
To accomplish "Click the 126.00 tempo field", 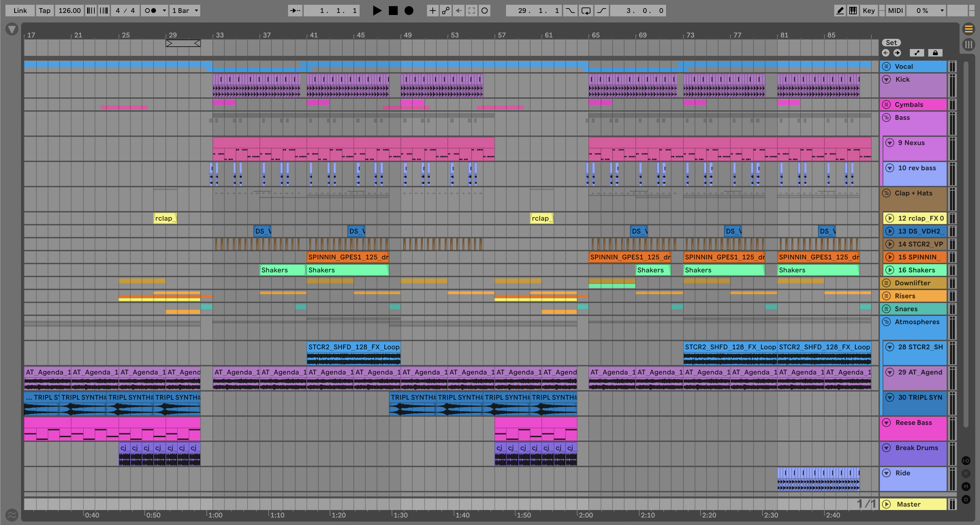I will coord(69,11).
